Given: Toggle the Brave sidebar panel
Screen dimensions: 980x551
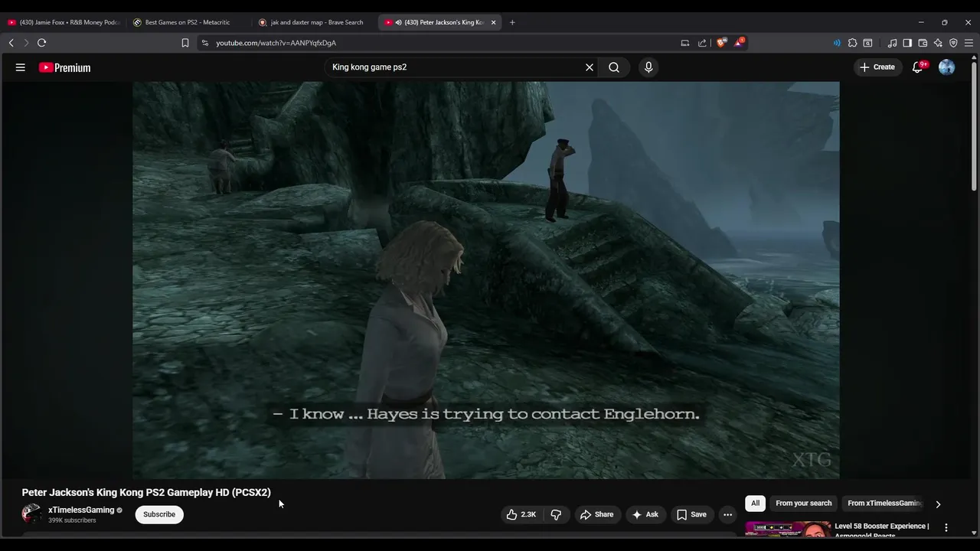Looking at the screenshot, I should (x=907, y=43).
